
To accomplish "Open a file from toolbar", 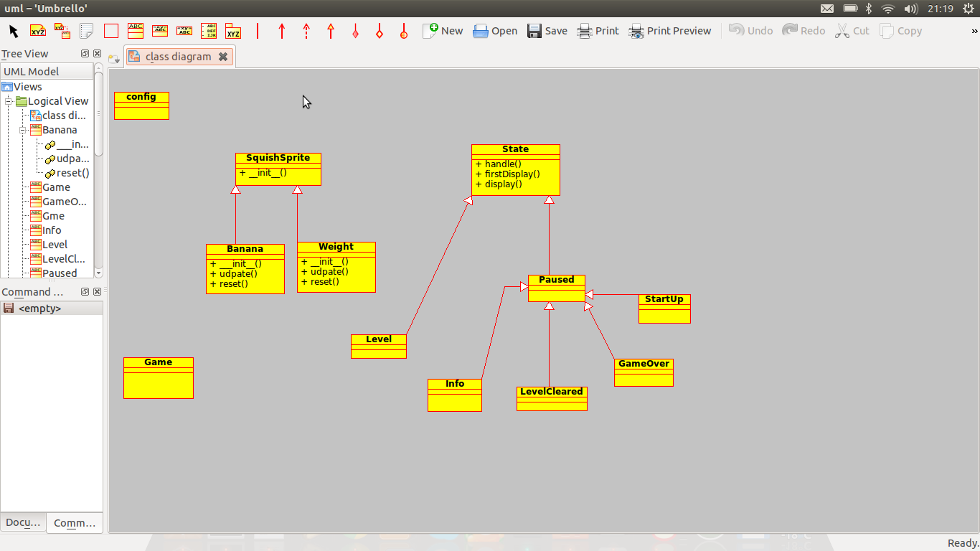I will 495,31.
